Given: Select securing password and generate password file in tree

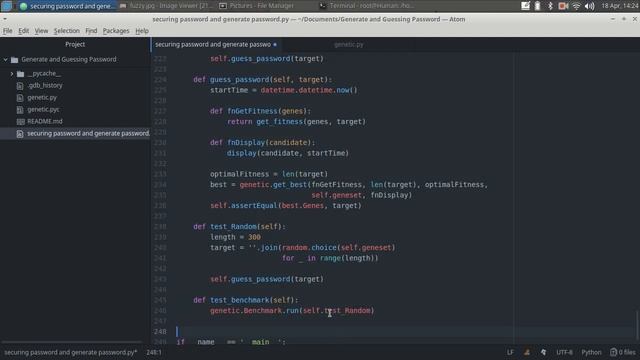Looking at the screenshot, I should point(75,133).
